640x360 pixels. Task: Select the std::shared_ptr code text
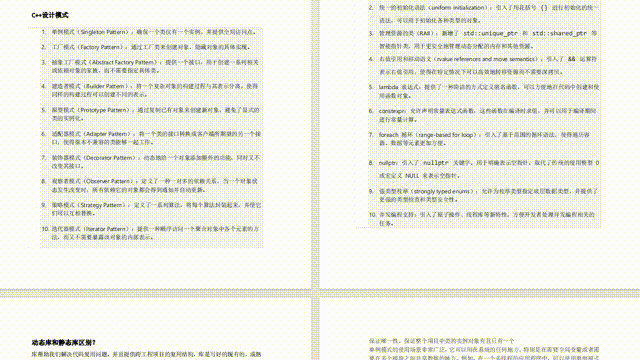tap(559, 33)
